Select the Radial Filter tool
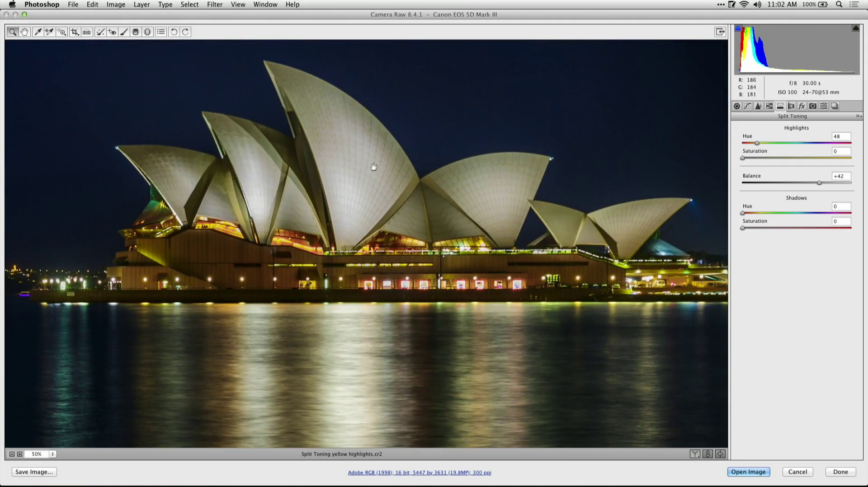The width and height of the screenshot is (868, 487). (x=147, y=32)
